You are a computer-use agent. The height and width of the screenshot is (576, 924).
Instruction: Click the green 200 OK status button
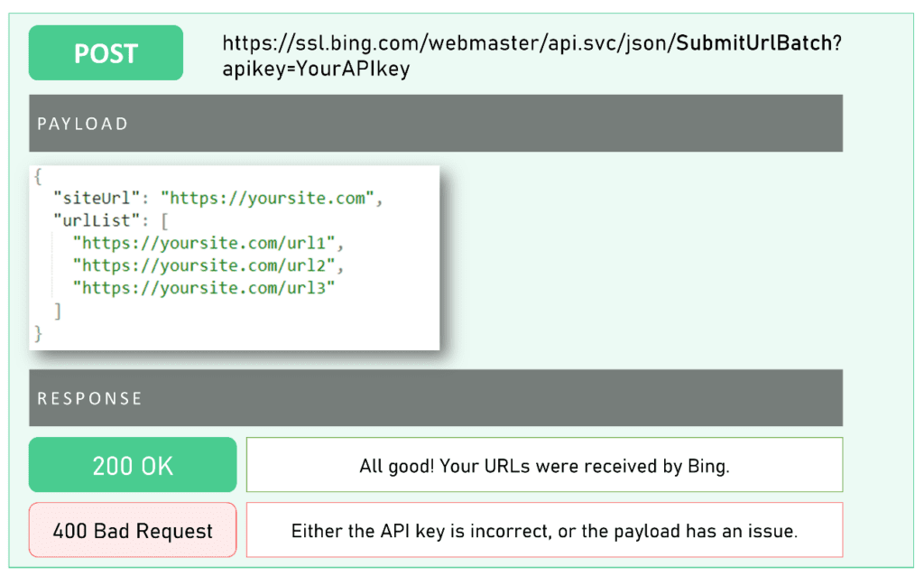pyautogui.click(x=133, y=466)
